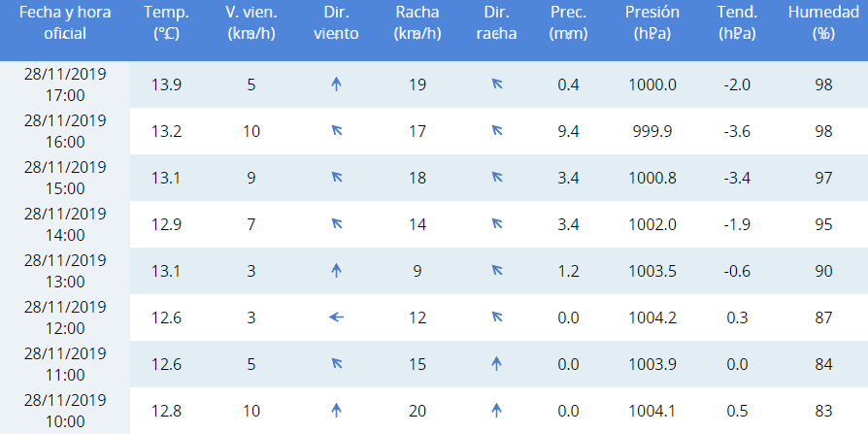Viewport: 868px width, 434px height.
Task: Click the 9.4 precipitation value
Action: click(x=568, y=131)
